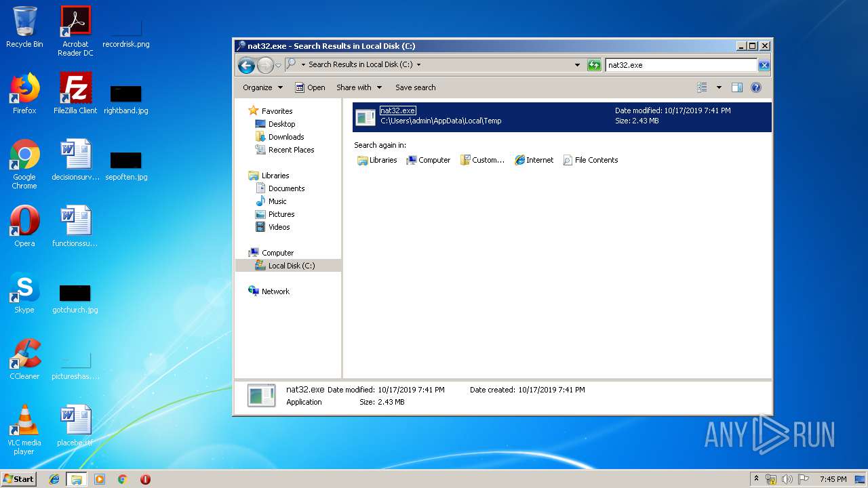Open Chrome from the taskbar

click(122, 479)
